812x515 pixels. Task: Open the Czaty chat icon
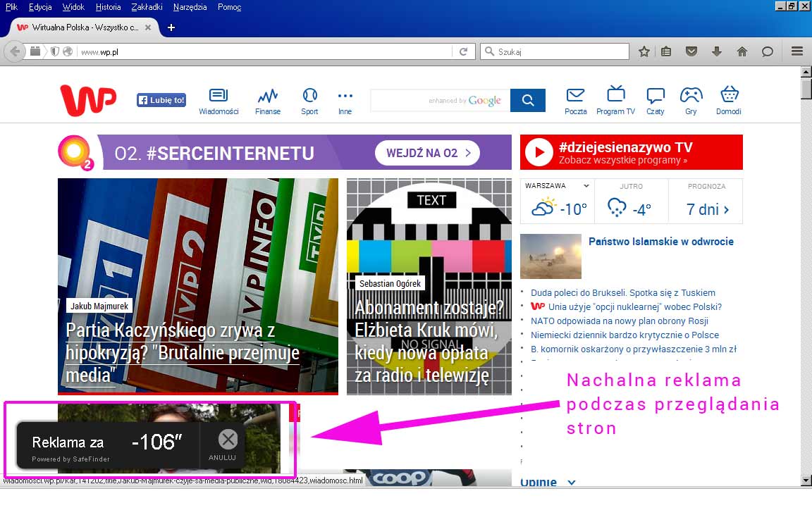click(x=655, y=101)
